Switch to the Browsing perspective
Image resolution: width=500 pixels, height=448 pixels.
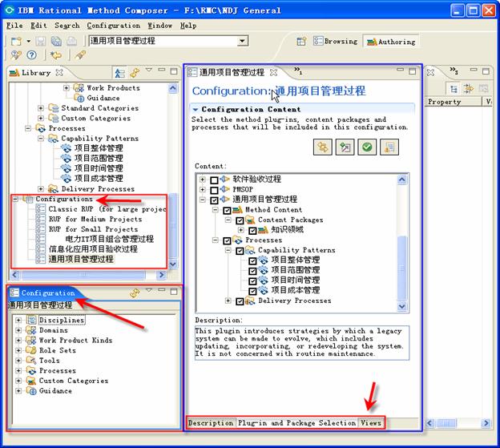(x=336, y=42)
